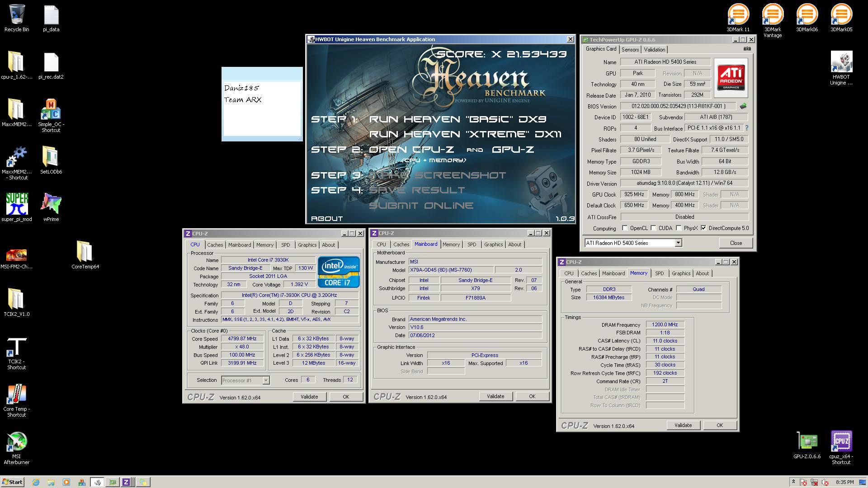Click GPU Clock value 925 MHz
This screenshot has height=488, width=868.
tap(634, 194)
